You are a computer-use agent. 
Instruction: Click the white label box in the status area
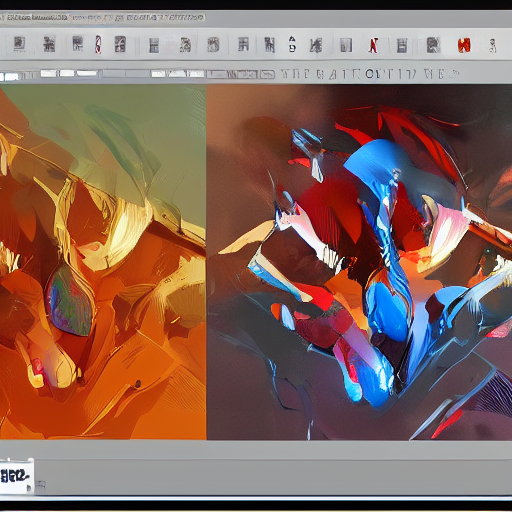(x=17, y=476)
